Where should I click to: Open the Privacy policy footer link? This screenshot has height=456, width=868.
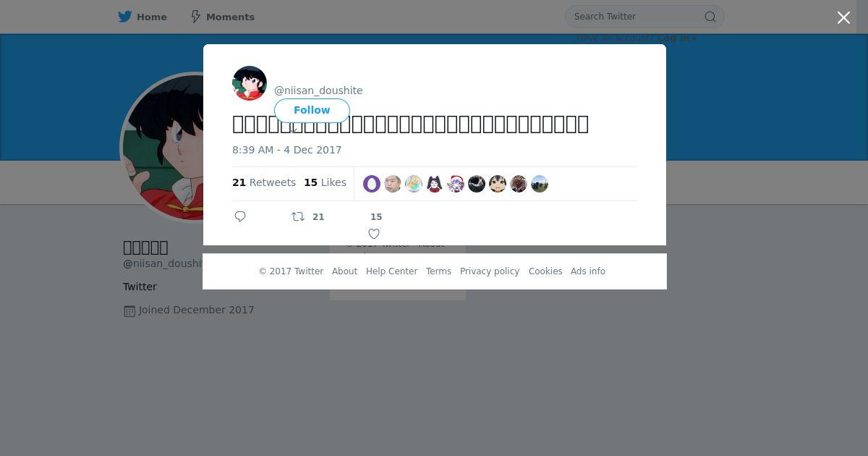coord(490,271)
